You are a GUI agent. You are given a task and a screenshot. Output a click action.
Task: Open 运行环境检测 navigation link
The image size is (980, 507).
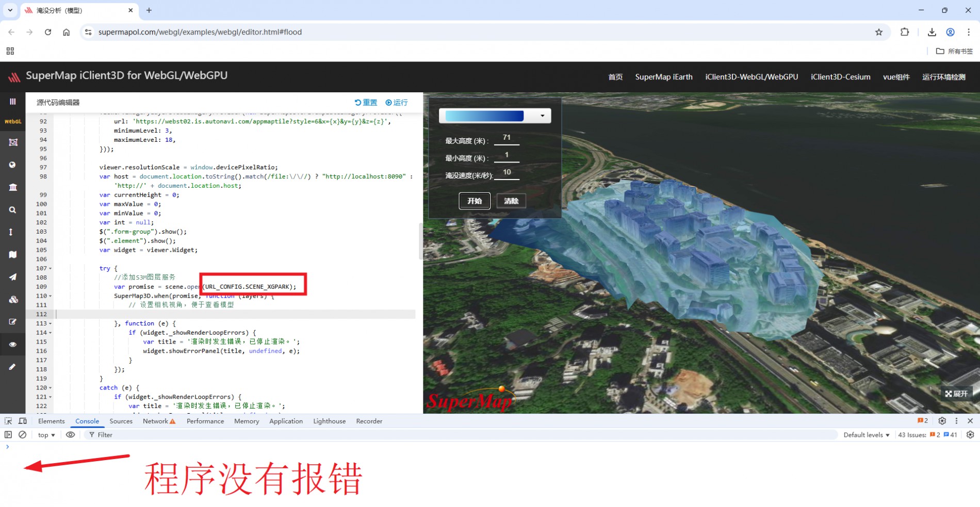point(944,77)
